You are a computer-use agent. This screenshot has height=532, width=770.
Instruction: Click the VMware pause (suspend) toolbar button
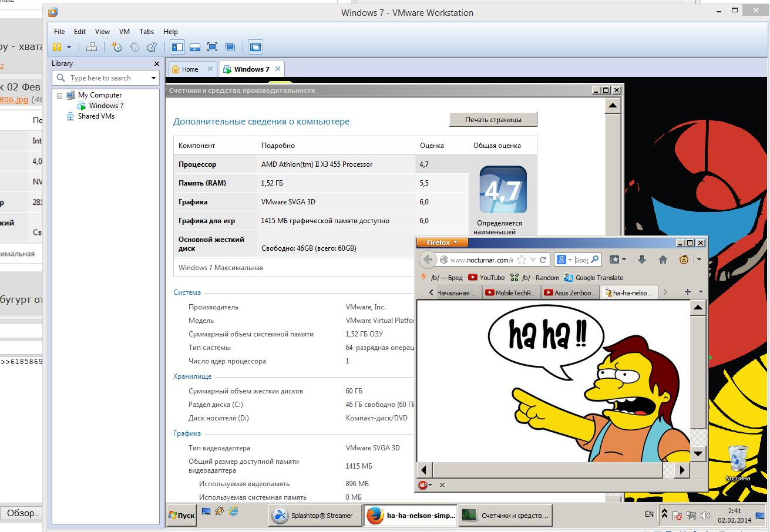[x=57, y=47]
